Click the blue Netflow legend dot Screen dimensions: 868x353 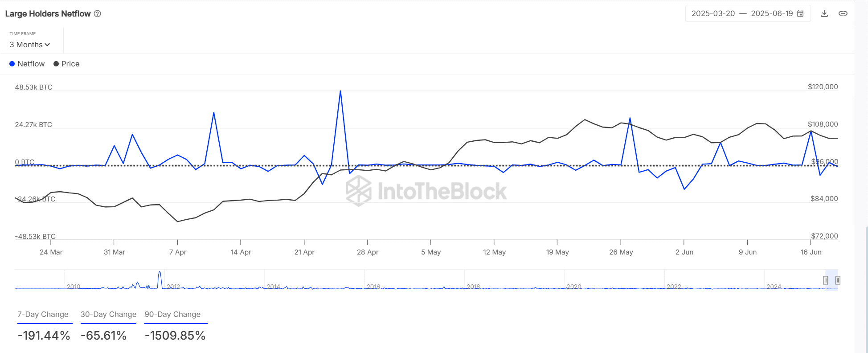click(x=12, y=64)
